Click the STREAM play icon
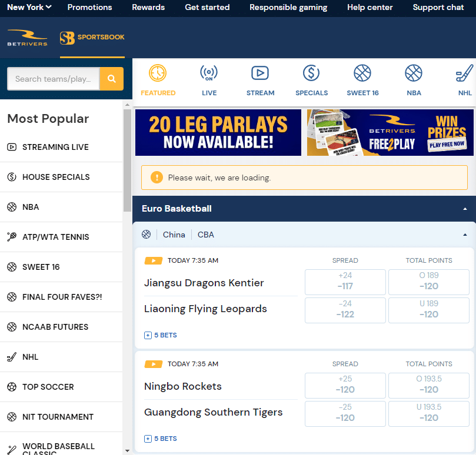476x455 pixels. (x=260, y=73)
